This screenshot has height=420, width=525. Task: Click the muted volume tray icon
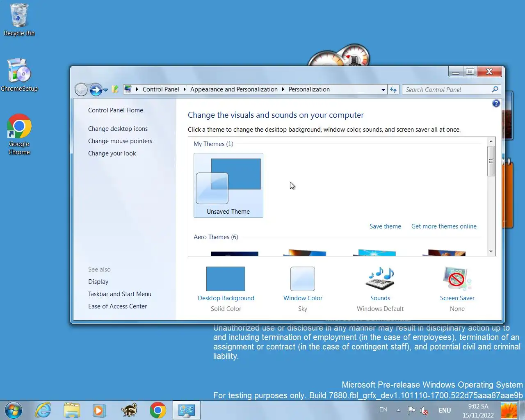pyautogui.click(x=424, y=410)
